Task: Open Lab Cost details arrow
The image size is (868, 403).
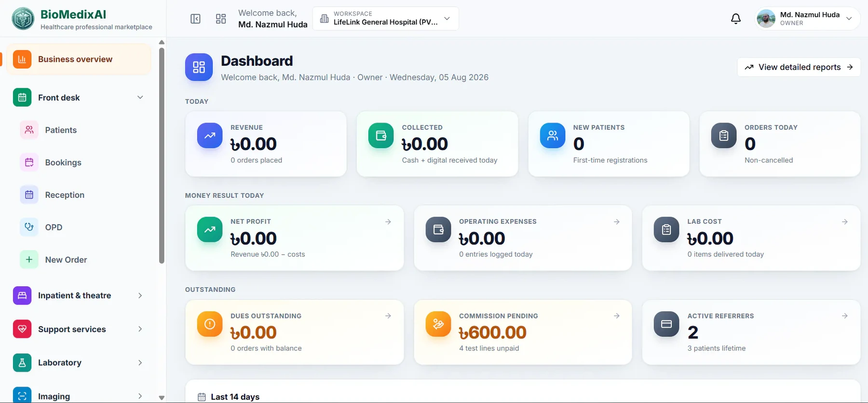Action: click(x=845, y=222)
